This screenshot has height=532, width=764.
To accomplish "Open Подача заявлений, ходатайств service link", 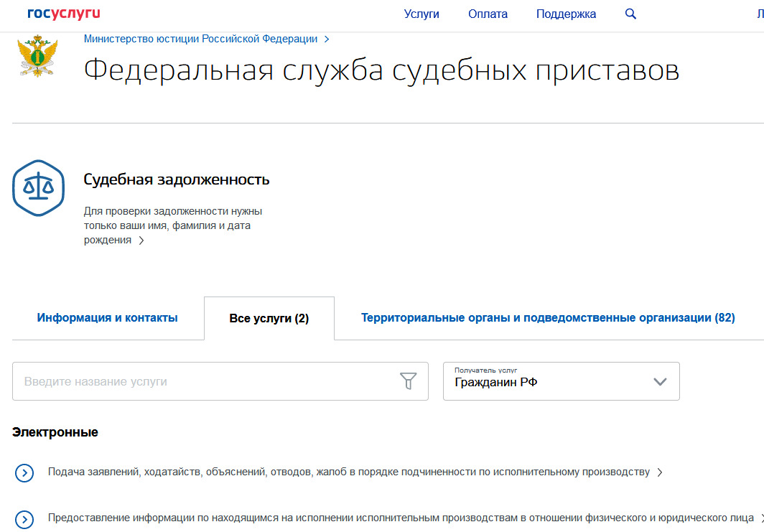I will (x=348, y=472).
